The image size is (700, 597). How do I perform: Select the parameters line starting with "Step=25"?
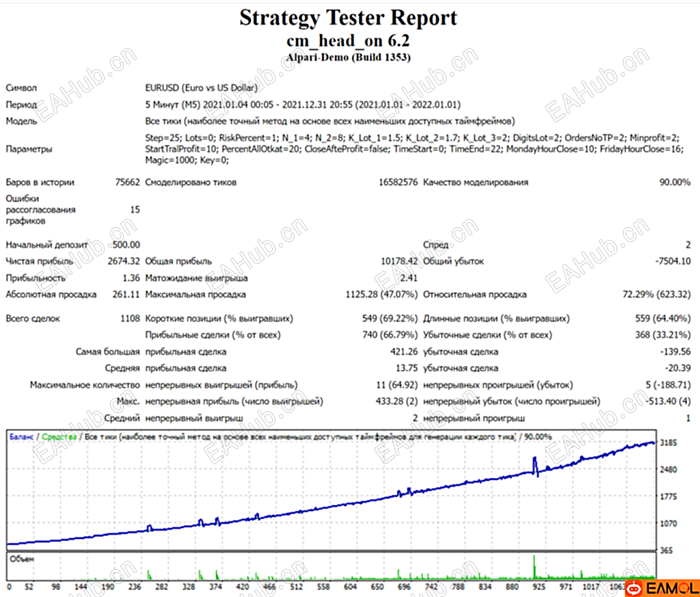412,137
